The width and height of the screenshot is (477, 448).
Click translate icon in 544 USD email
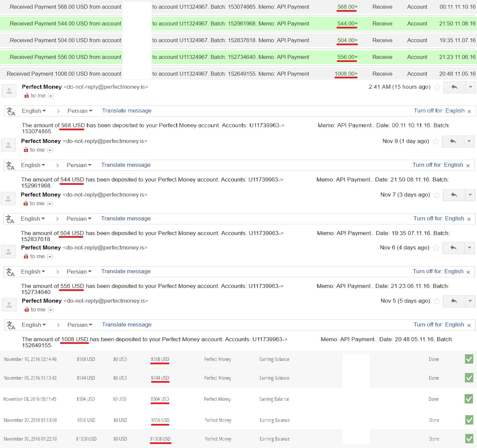click(x=10, y=165)
